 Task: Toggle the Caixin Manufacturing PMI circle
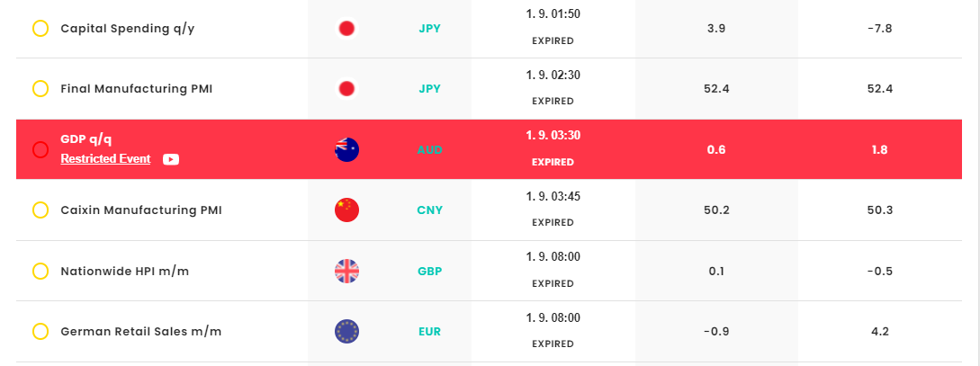pos(40,210)
